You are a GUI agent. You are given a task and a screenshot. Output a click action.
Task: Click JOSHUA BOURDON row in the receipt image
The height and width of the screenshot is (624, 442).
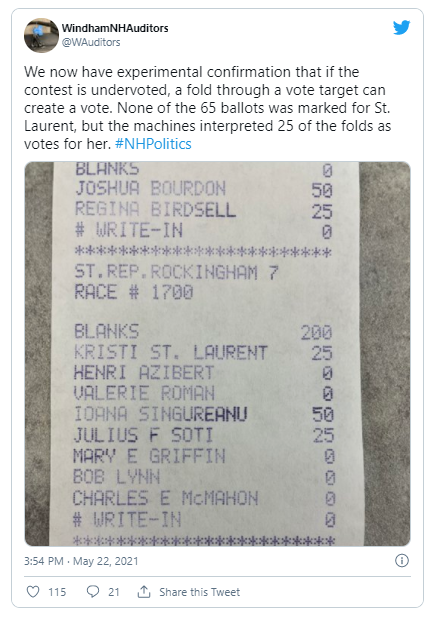tap(204, 189)
